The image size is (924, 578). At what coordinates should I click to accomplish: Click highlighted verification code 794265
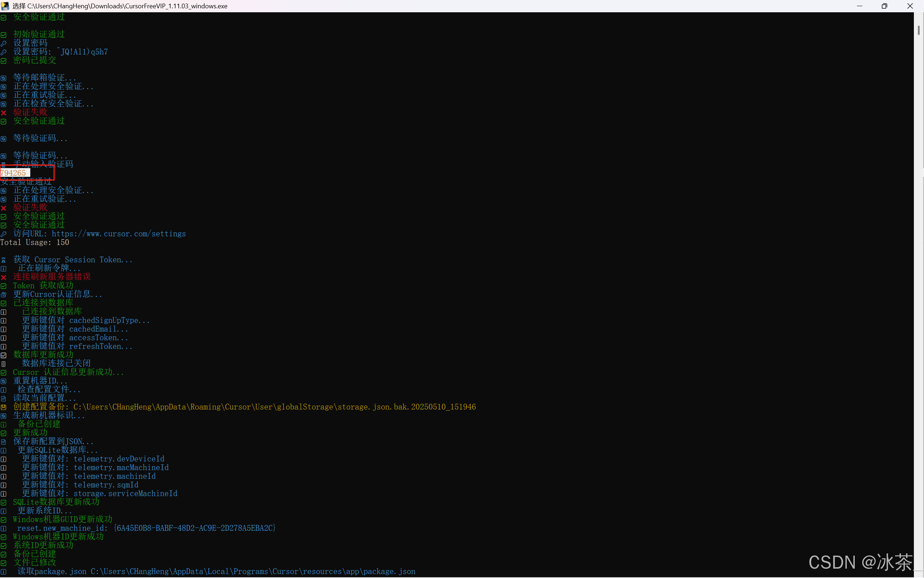[14, 173]
